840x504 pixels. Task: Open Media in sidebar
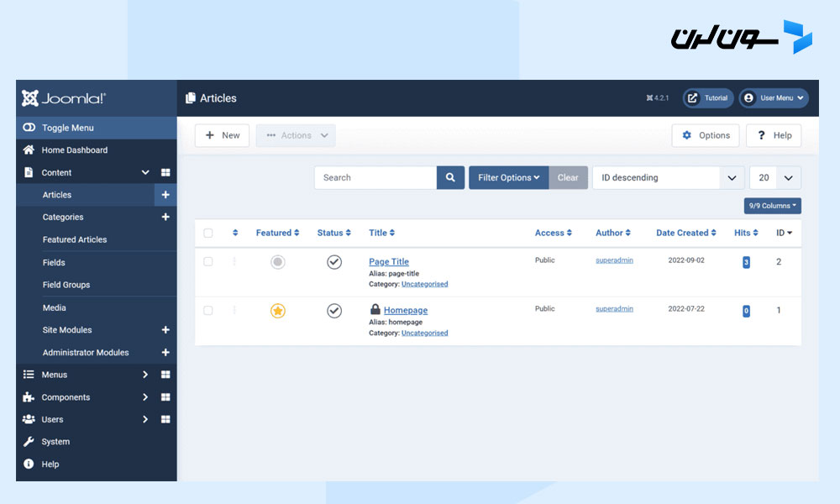click(54, 308)
